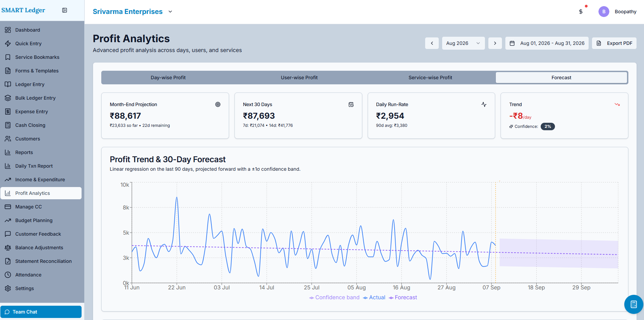The width and height of the screenshot is (644, 320).
Task: Toggle Forecast legend series
Action: 403,298
